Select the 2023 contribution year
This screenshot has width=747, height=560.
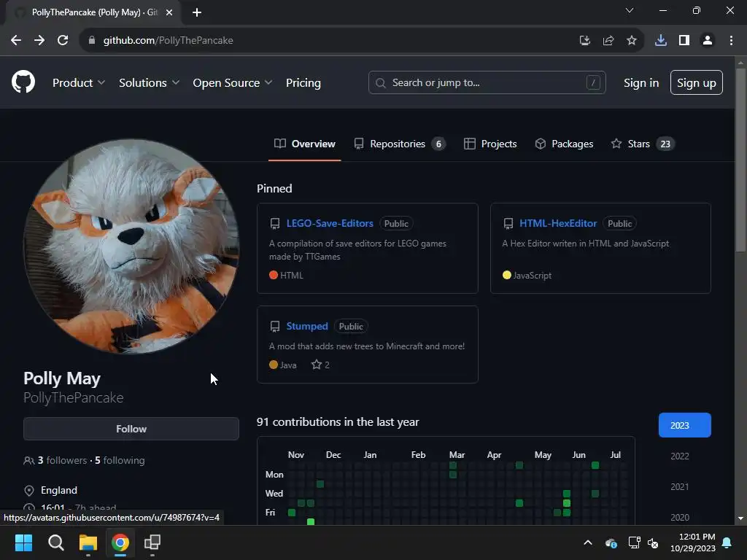click(684, 425)
